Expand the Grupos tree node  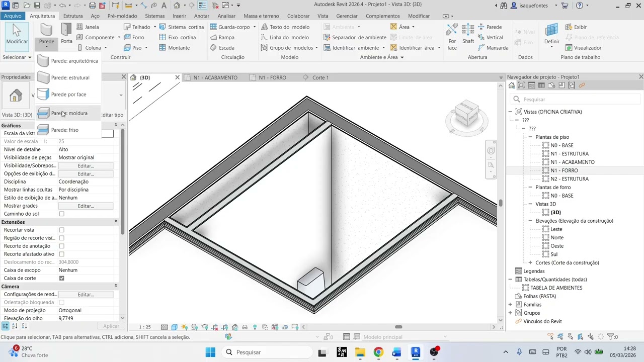pyautogui.click(x=510, y=313)
